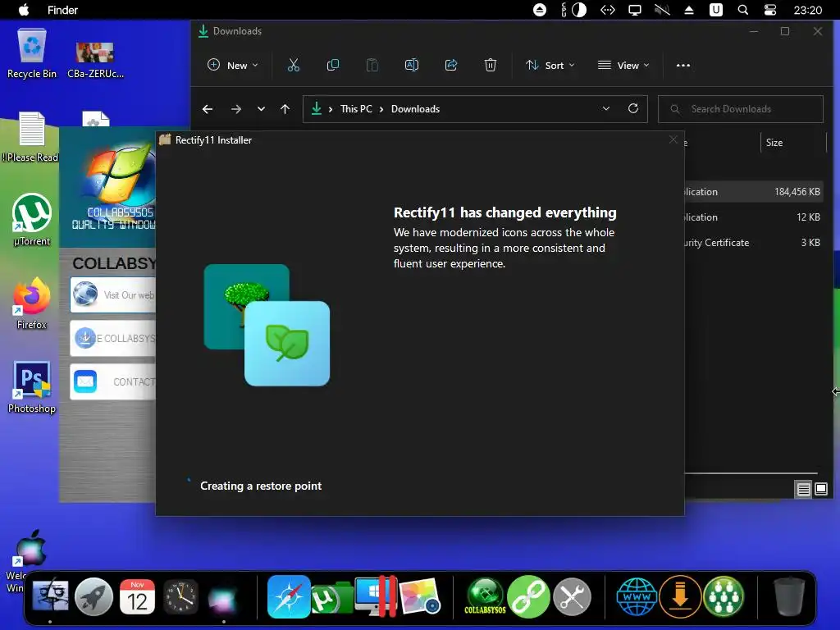Click the CollabSysOS green orb dock icon
Screen dimensions: 840x630
click(485, 596)
